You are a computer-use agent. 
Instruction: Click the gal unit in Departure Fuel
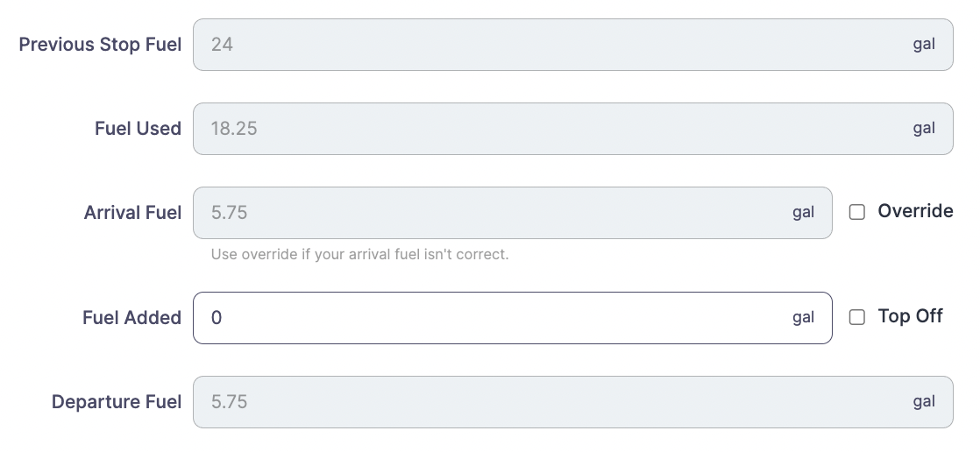(x=924, y=402)
